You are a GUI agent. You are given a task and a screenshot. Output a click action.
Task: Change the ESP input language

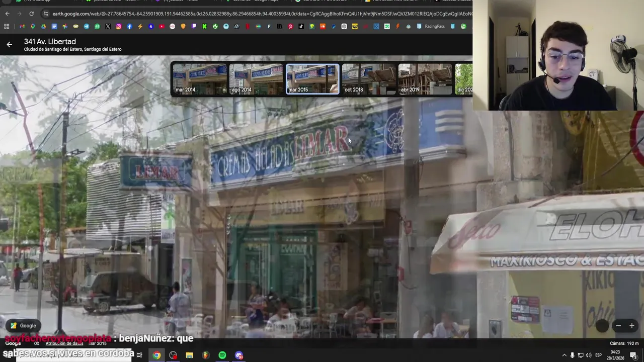pyautogui.click(x=598, y=355)
